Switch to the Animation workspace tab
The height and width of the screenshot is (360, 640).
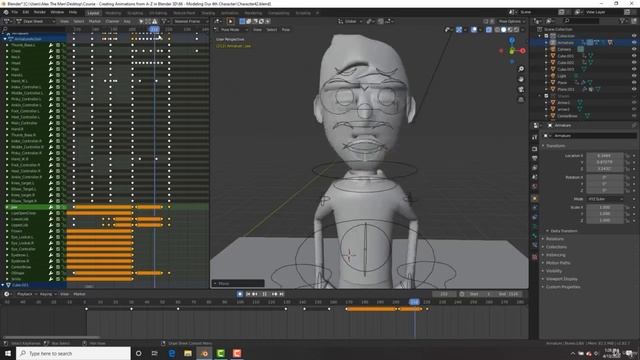pos(230,13)
